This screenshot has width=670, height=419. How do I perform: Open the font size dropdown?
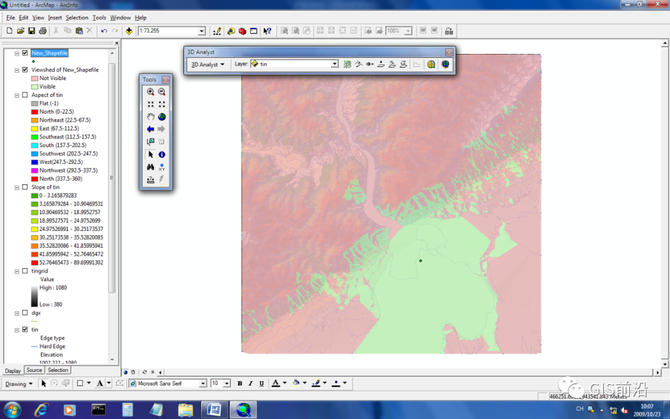227,384
